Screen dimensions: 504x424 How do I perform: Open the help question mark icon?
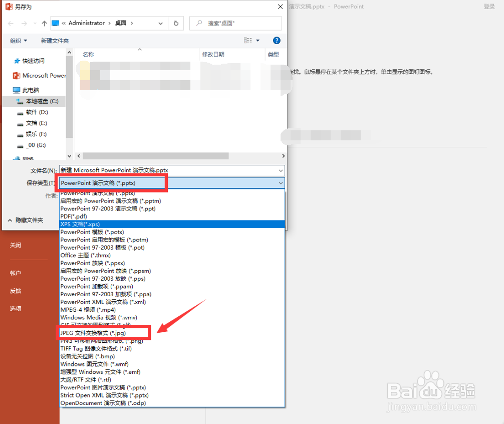click(277, 40)
